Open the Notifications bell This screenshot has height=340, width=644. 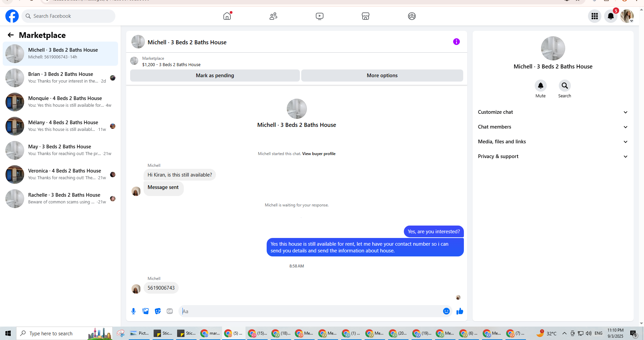coord(611,16)
